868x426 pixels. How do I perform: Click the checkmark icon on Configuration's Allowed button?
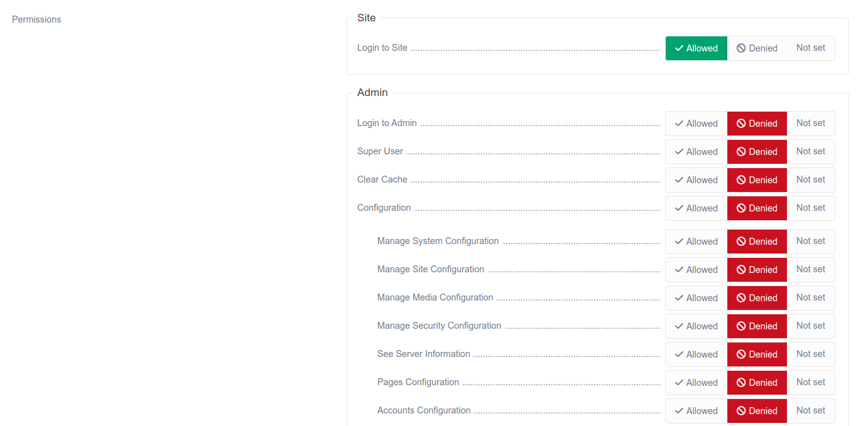tap(679, 208)
